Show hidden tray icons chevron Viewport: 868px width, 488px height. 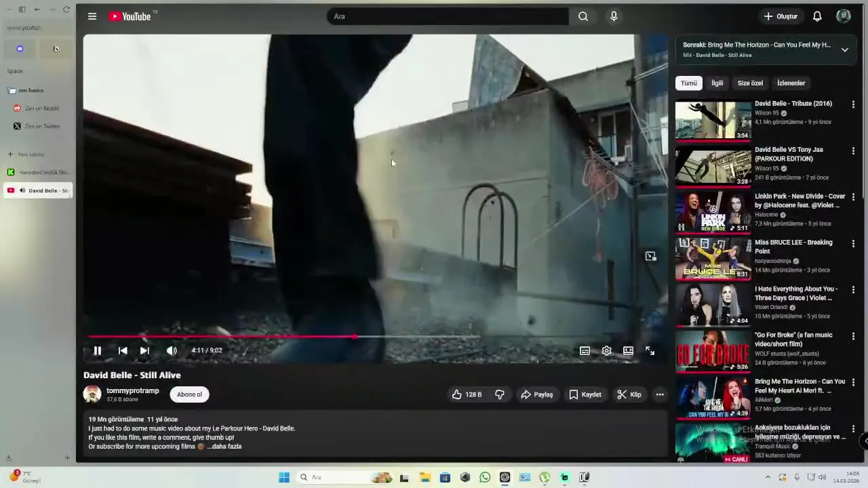(768, 477)
